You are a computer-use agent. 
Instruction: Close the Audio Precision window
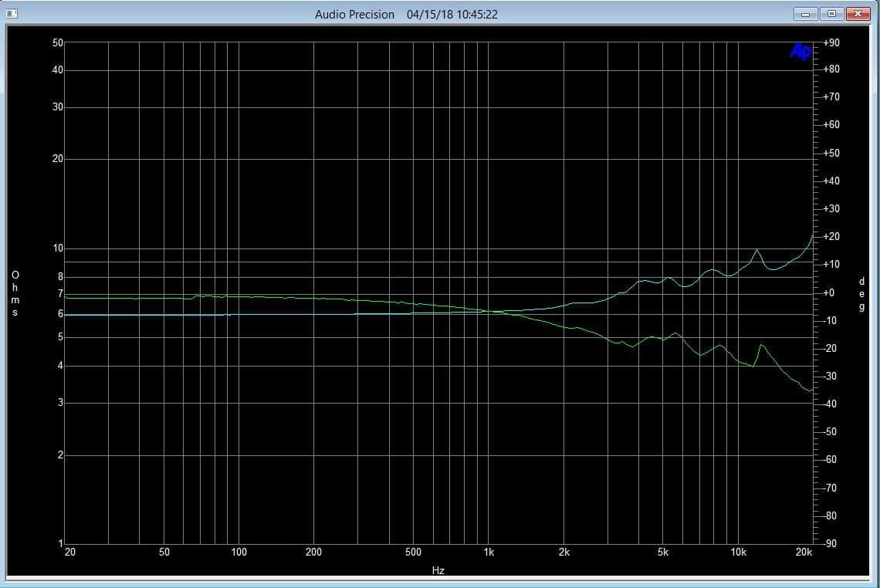pyautogui.click(x=858, y=14)
